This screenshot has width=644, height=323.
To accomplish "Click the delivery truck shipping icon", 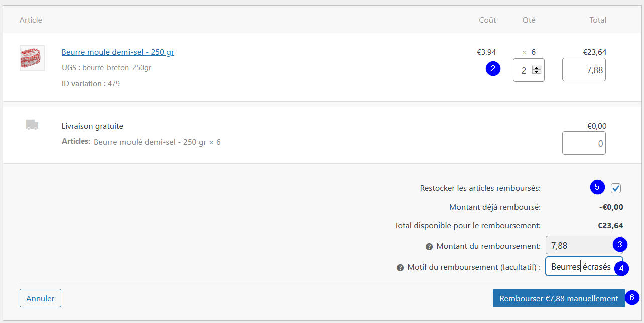I will [32, 125].
